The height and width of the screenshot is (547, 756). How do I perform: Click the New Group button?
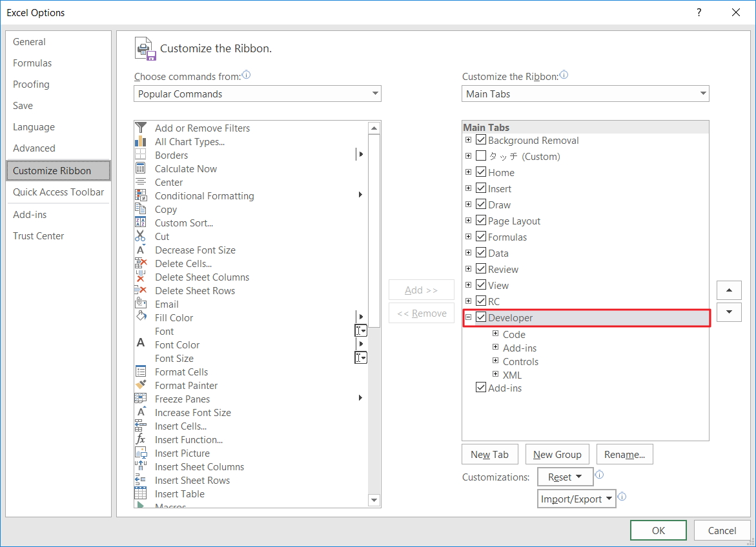(x=557, y=455)
